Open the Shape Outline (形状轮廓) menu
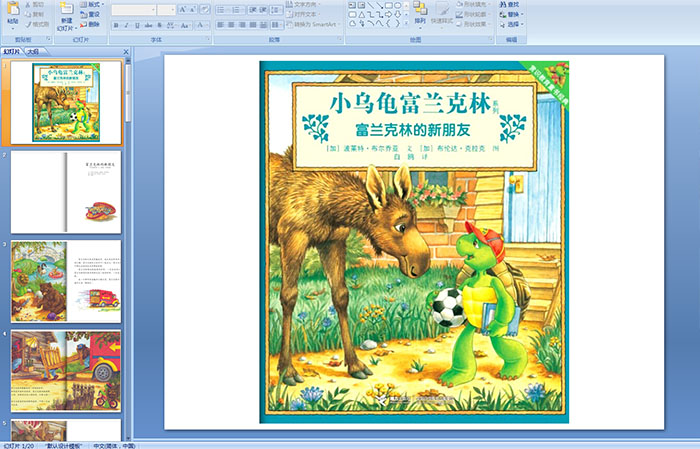Image resolution: width=700 pixels, height=449 pixels. (x=473, y=14)
